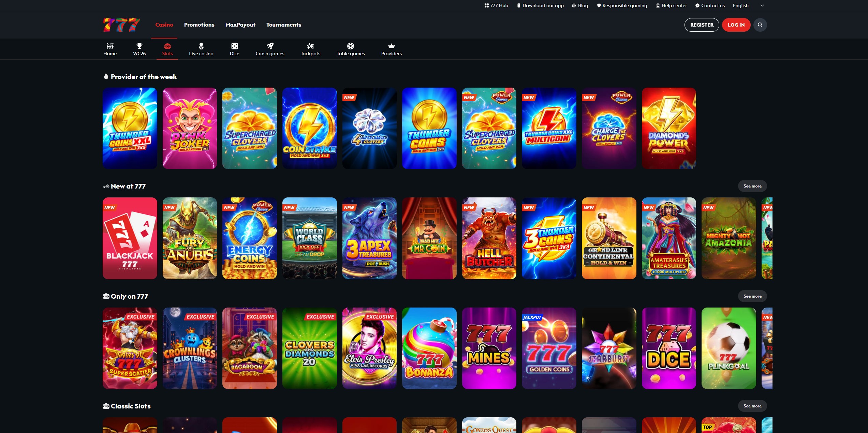
Task: Open the Dice category icon
Action: 234,46
